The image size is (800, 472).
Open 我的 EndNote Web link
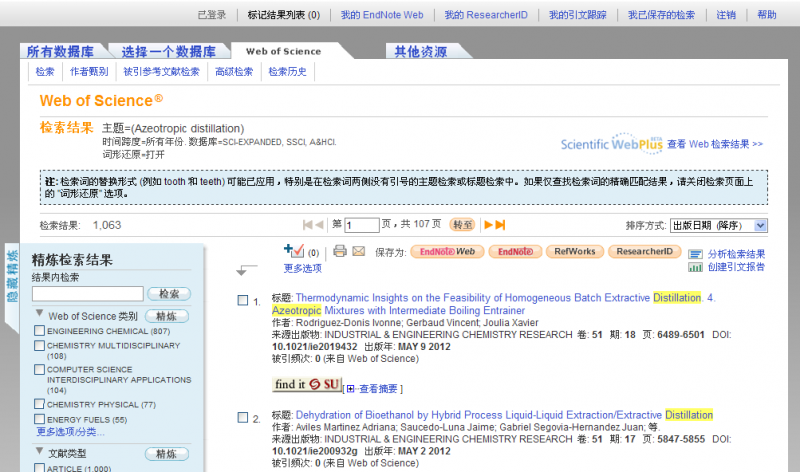(x=382, y=15)
